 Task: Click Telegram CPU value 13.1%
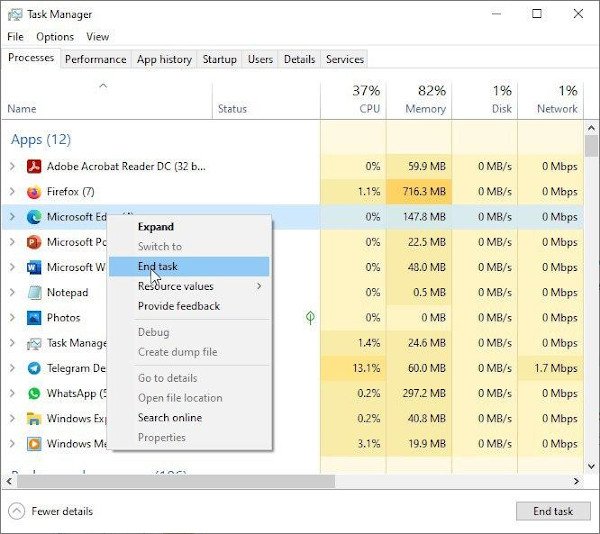tap(366, 368)
